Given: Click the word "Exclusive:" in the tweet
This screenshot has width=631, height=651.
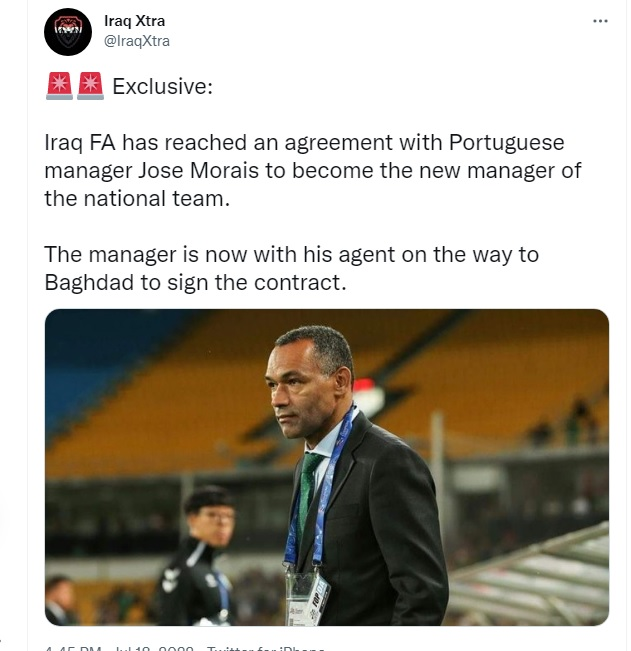Looking at the screenshot, I should tap(162, 87).
